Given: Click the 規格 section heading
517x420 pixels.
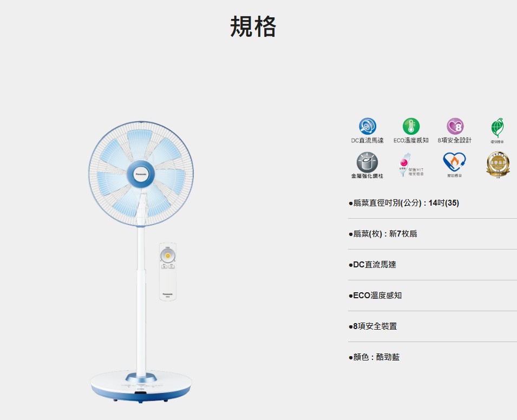Looking at the screenshot, I should pos(253,27).
